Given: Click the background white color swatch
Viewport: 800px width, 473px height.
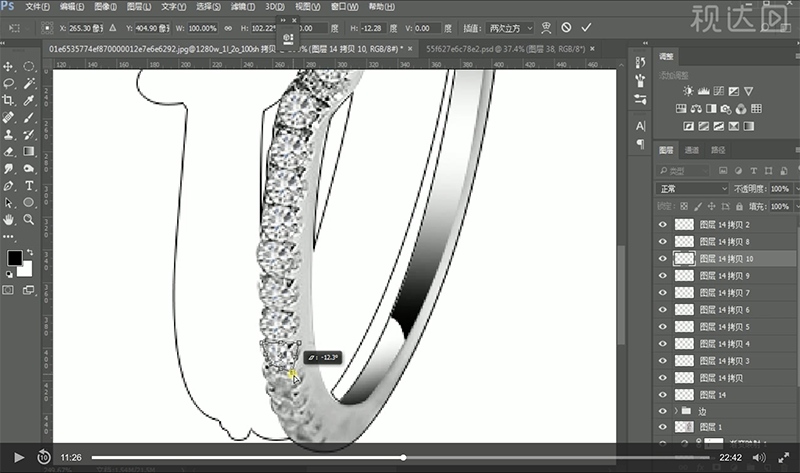Looking at the screenshot, I should pyautogui.click(x=26, y=269).
